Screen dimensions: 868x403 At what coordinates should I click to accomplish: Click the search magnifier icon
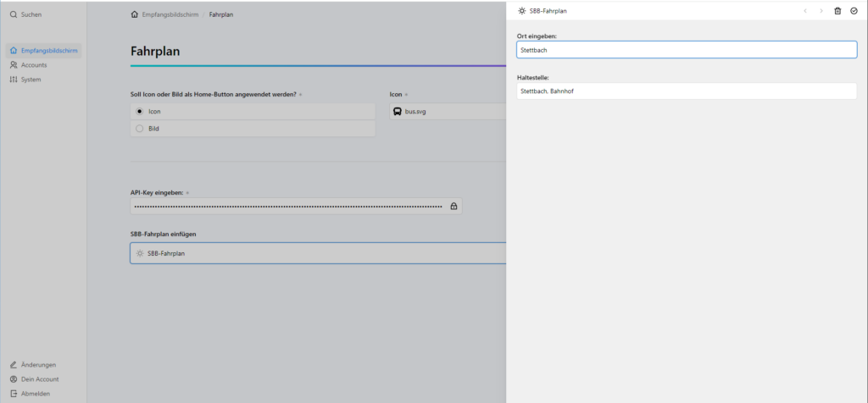point(14,15)
